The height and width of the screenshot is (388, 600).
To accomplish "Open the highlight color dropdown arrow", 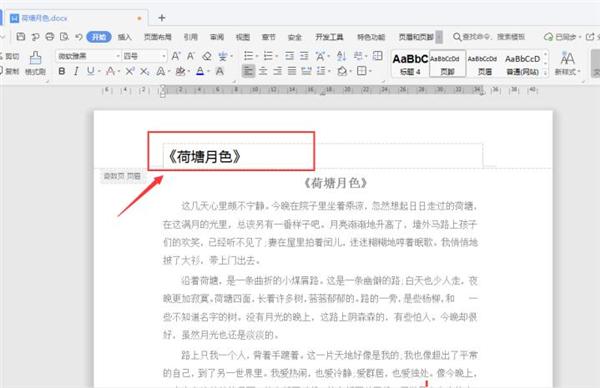I will (188, 72).
